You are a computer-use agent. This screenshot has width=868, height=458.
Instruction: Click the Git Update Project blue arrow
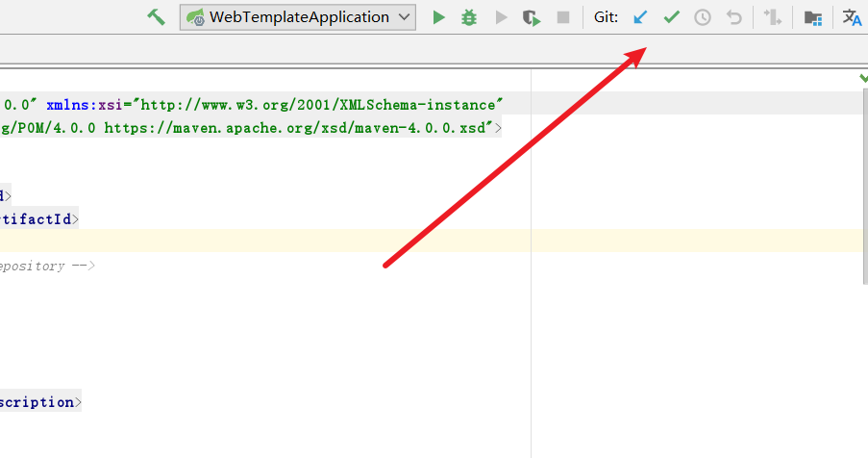point(640,17)
